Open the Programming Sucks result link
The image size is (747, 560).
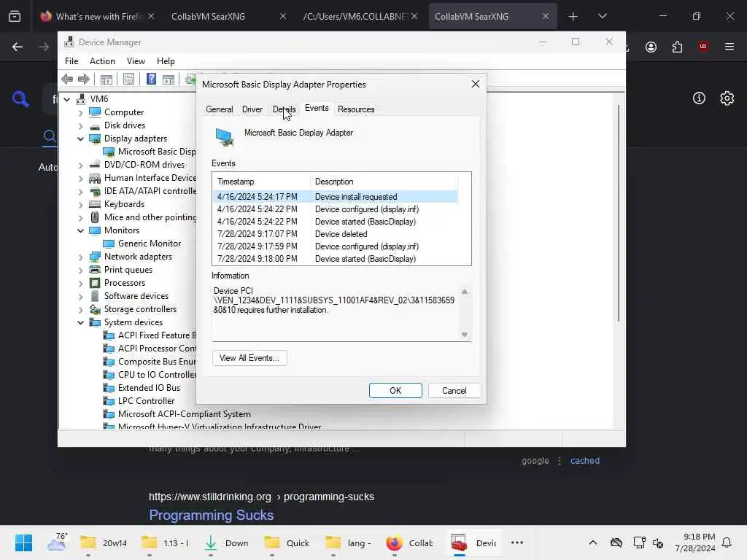point(211,516)
